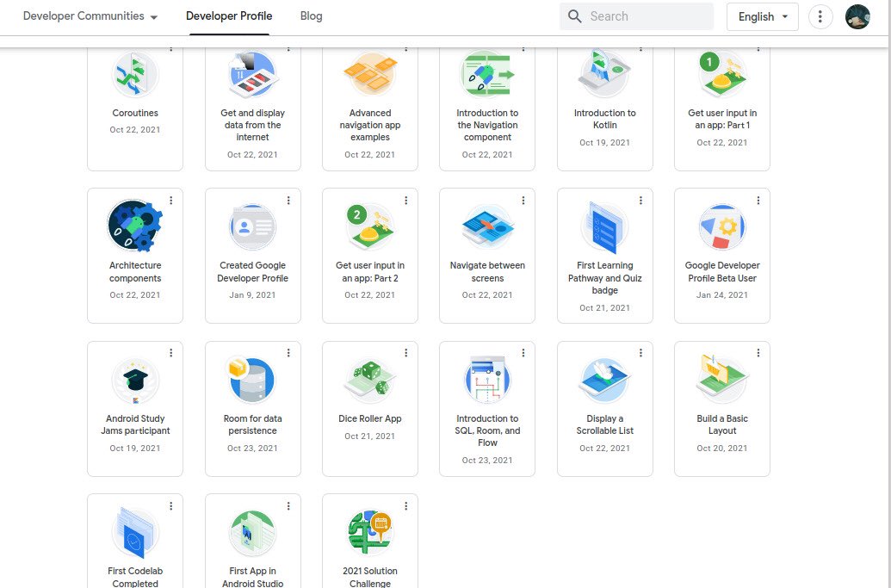Click the Introduction to SQL, Room, and Flow badge icon
This screenshot has height=588, width=891.
click(x=487, y=380)
